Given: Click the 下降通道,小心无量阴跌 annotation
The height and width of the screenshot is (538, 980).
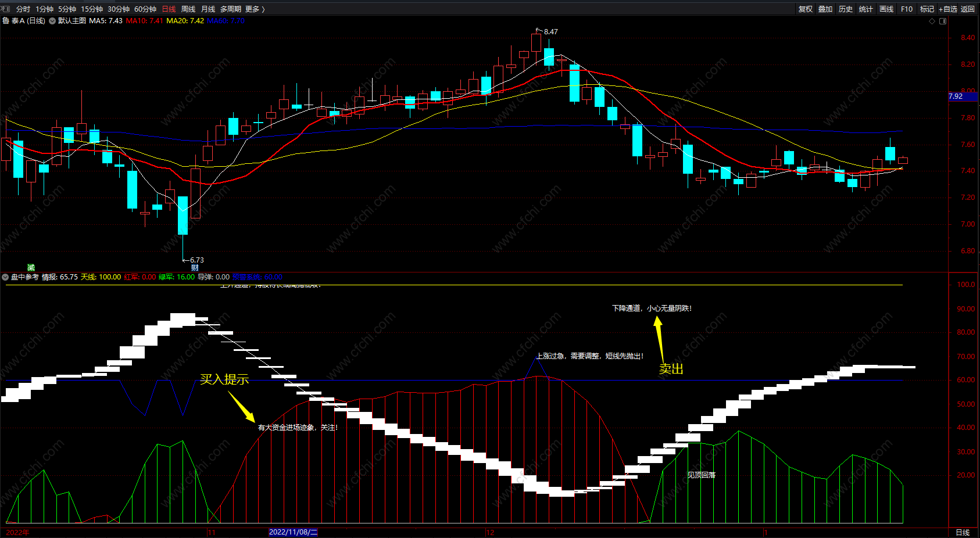Looking at the screenshot, I should [x=652, y=309].
